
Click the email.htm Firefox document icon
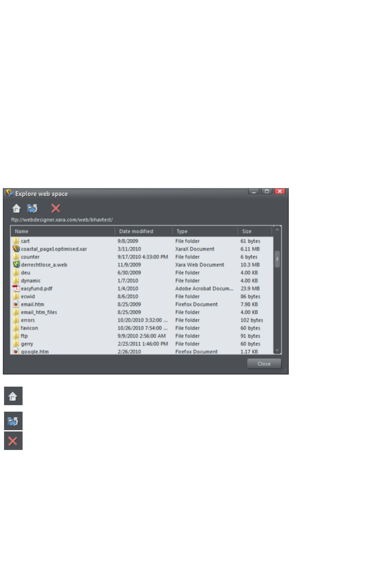click(16, 304)
